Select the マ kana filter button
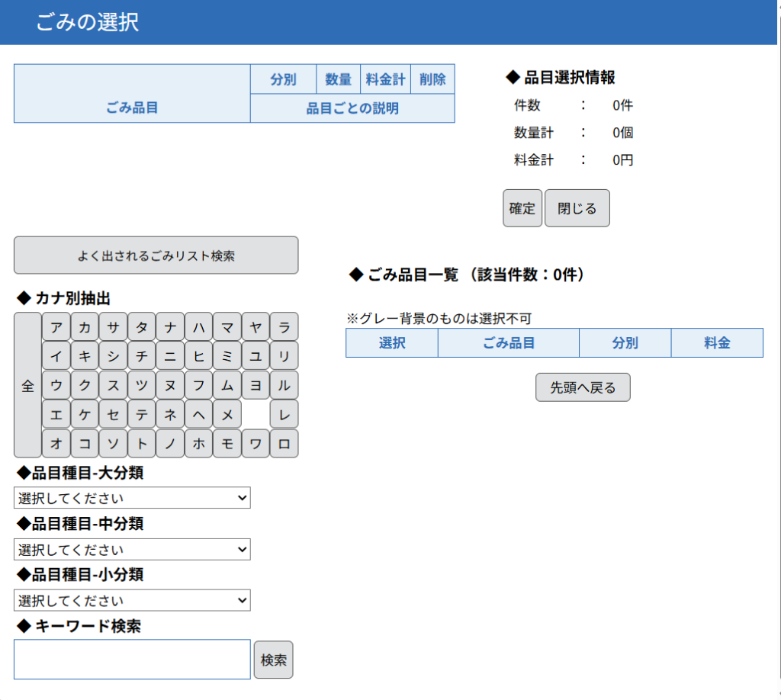Image resolution: width=781 pixels, height=700 pixels. [x=227, y=326]
